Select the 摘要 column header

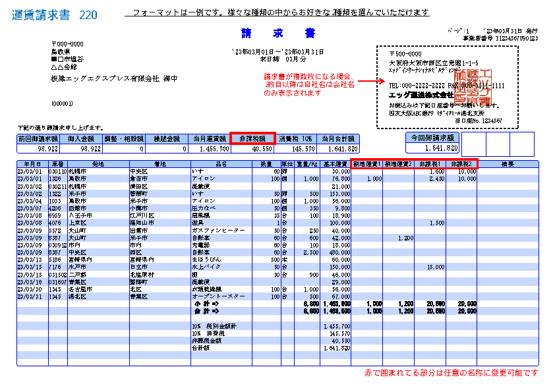point(508,164)
